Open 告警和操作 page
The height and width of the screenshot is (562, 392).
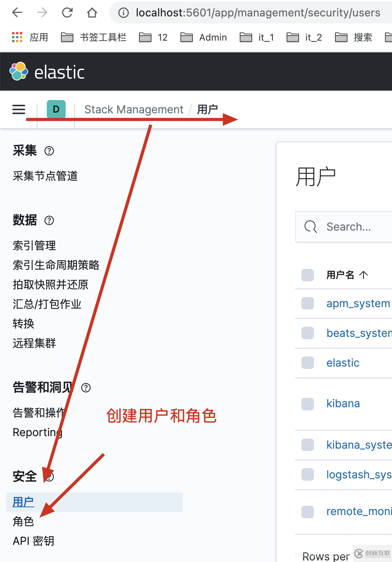coord(40,413)
